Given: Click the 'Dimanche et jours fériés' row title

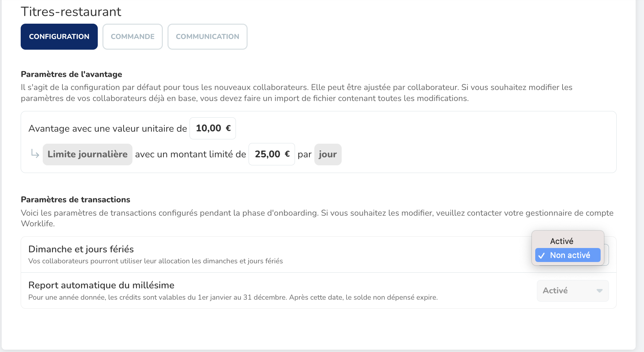Looking at the screenshot, I should 81,249.
